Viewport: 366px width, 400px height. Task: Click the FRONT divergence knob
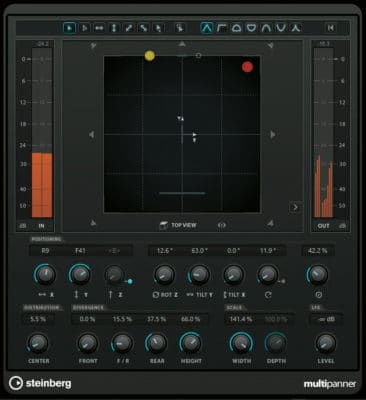point(88,343)
